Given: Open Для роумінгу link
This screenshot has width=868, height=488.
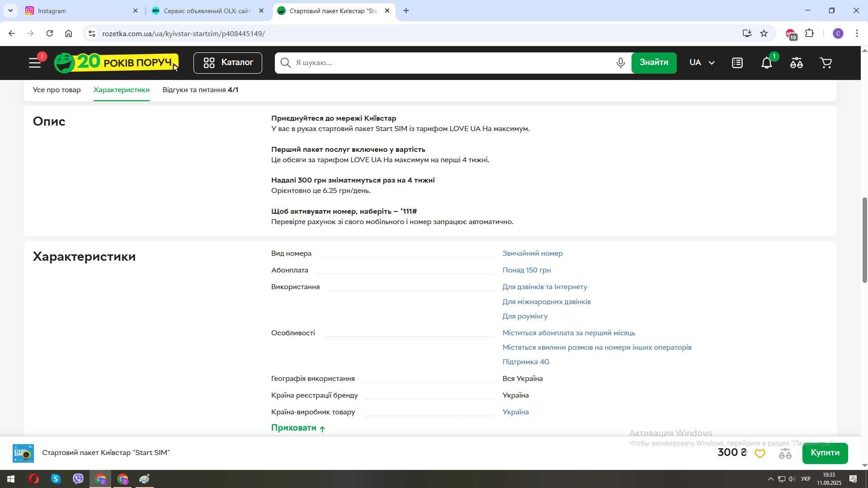Looking at the screenshot, I should [x=524, y=316].
